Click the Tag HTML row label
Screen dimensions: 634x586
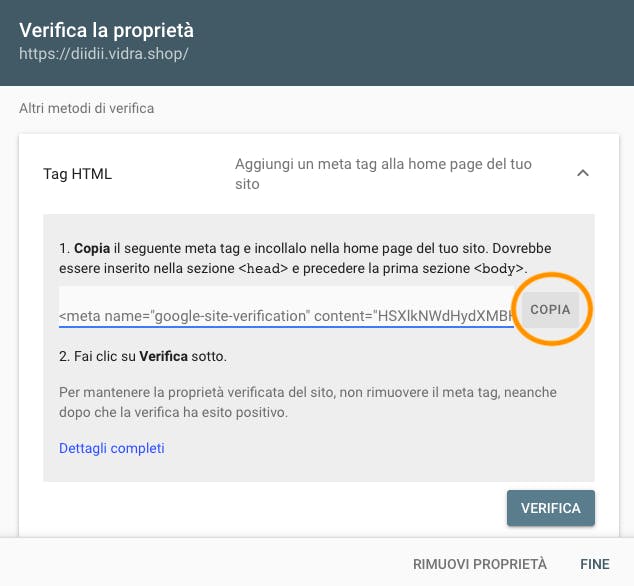(77, 174)
